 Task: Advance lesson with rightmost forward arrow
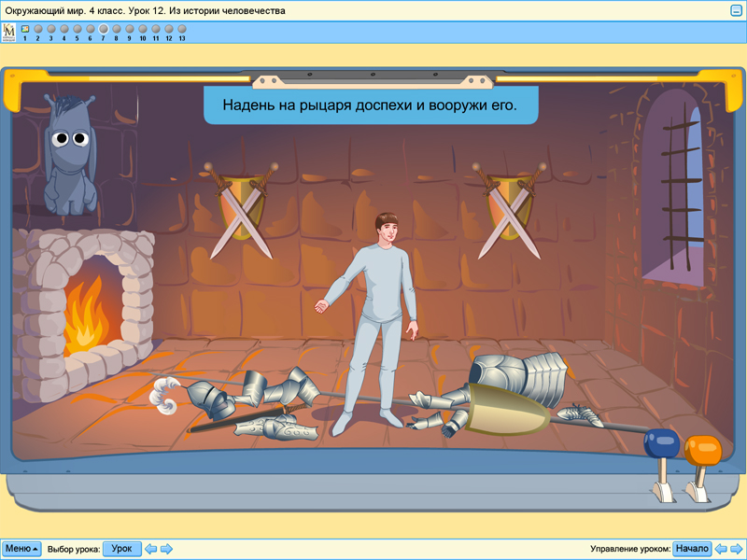[x=736, y=549]
